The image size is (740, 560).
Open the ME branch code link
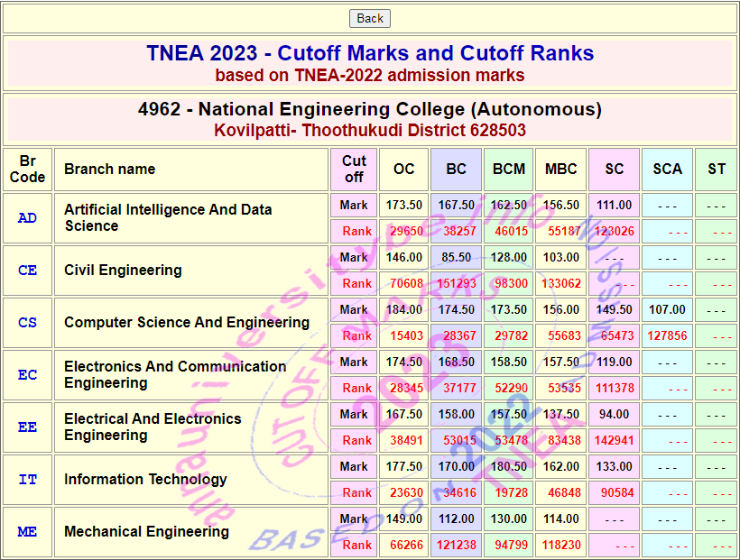point(27,532)
